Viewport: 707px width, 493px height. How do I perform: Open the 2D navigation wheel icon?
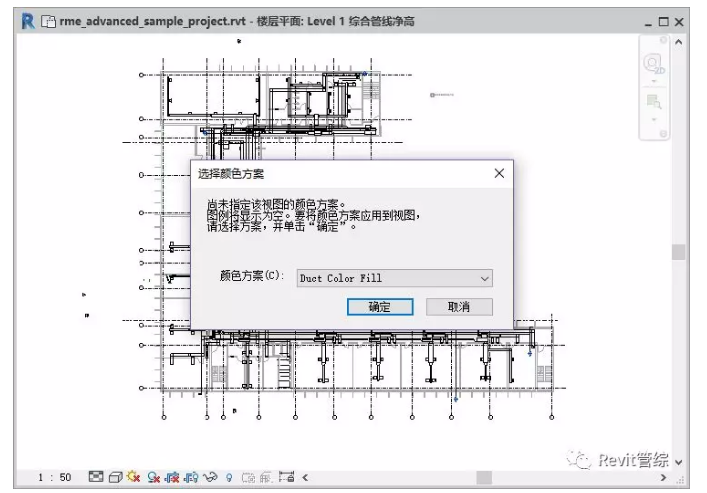pos(653,64)
